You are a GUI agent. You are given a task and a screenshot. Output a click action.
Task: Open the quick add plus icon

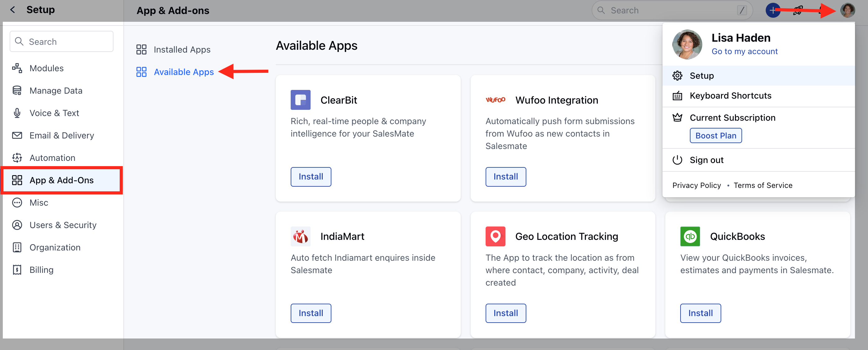point(773,10)
